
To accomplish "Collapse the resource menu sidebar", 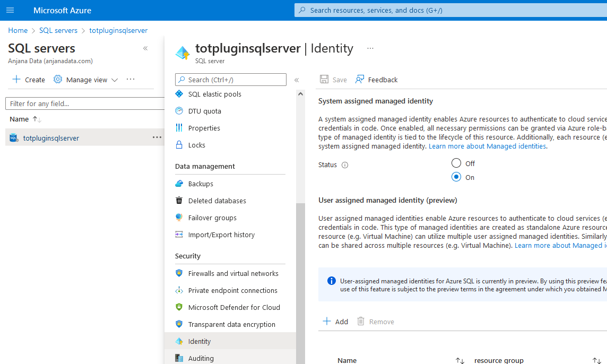I will [297, 80].
